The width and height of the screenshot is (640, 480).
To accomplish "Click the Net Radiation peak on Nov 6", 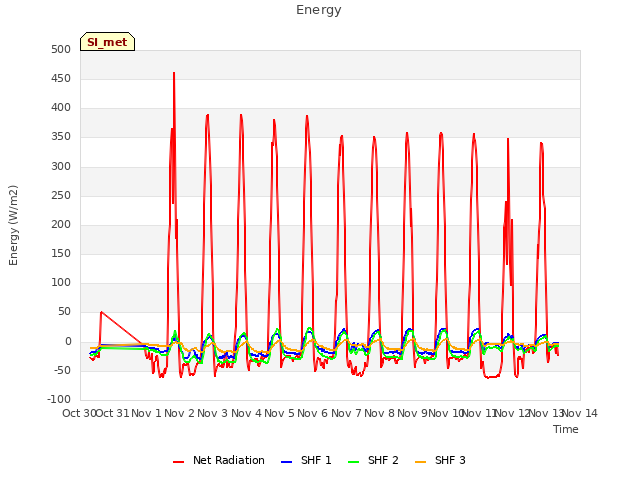I will pos(307,116).
